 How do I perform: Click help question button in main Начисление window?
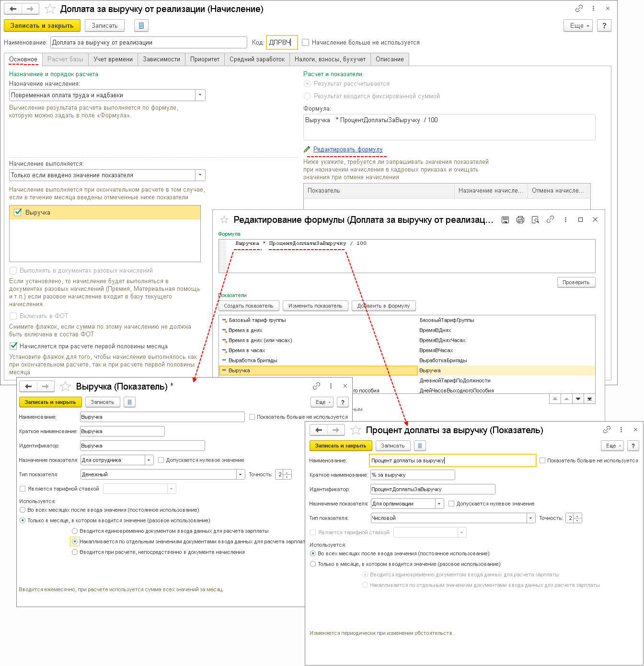604,25
